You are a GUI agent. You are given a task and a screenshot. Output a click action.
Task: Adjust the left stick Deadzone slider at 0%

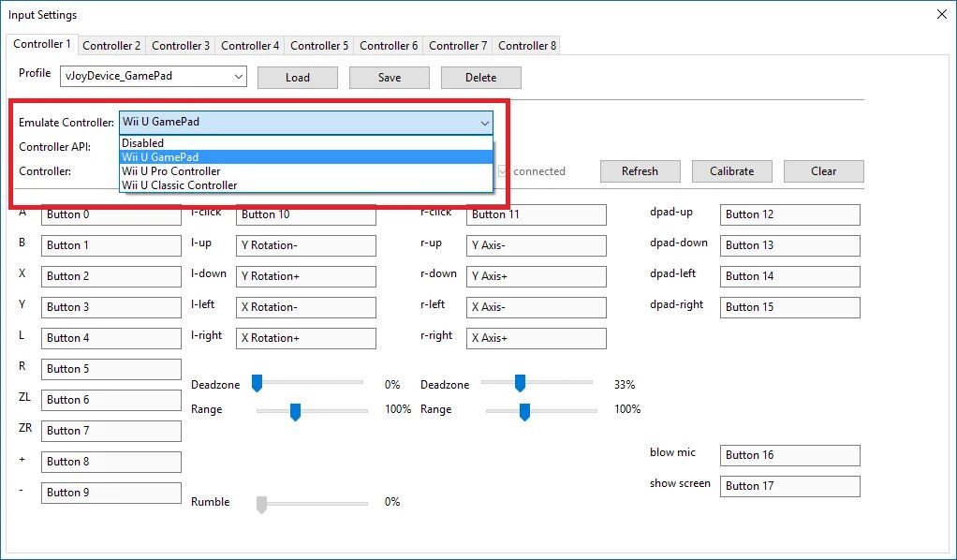tap(257, 383)
